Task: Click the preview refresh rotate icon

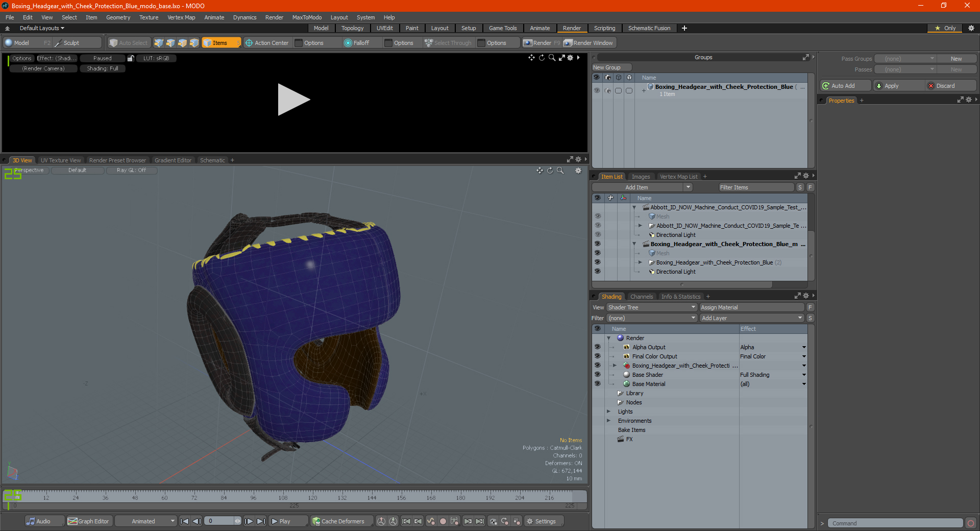Action: pos(542,58)
